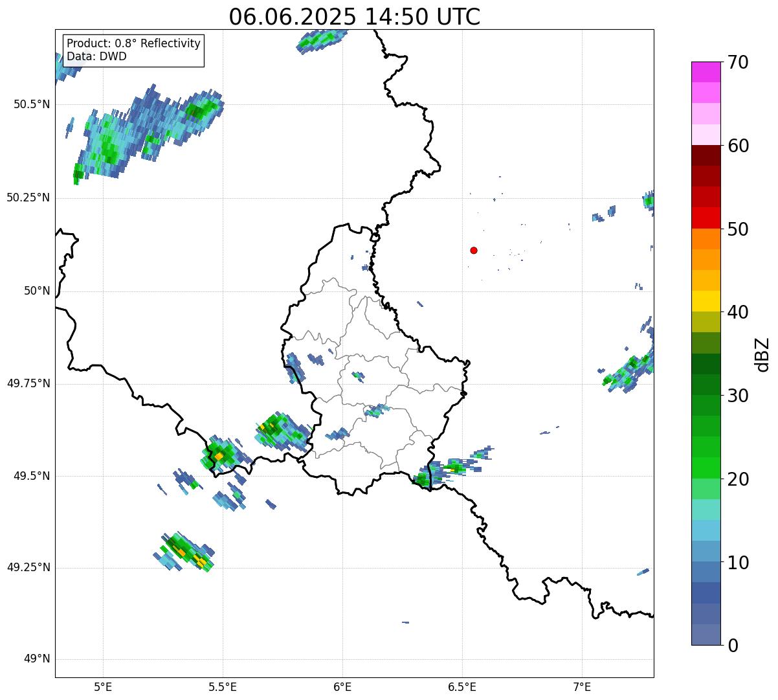Click the 49.75°N latitude label
This screenshot has width=778, height=700.
tap(28, 383)
